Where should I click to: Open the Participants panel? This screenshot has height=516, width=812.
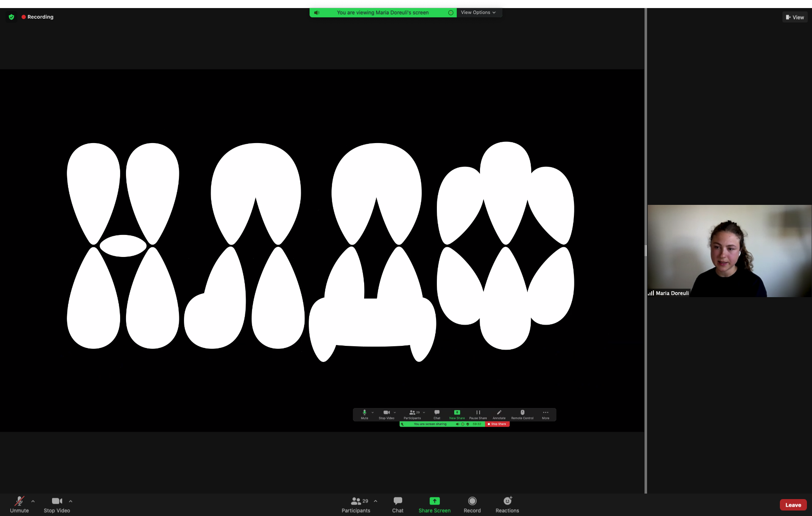click(356, 504)
